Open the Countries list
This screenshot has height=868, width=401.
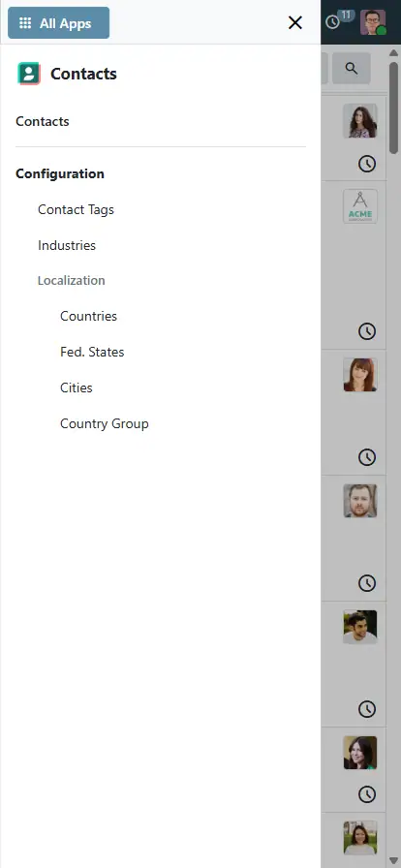point(88,316)
